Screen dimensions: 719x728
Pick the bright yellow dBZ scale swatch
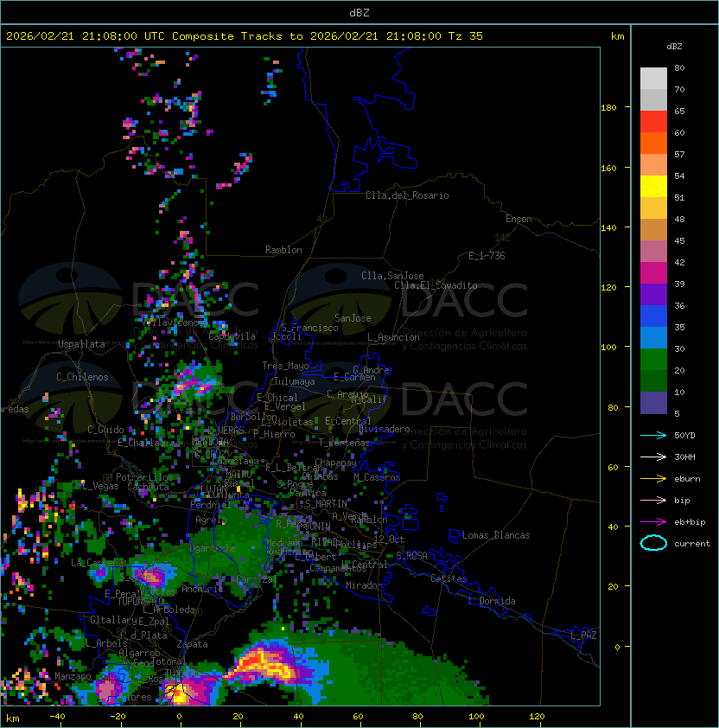[x=653, y=186]
